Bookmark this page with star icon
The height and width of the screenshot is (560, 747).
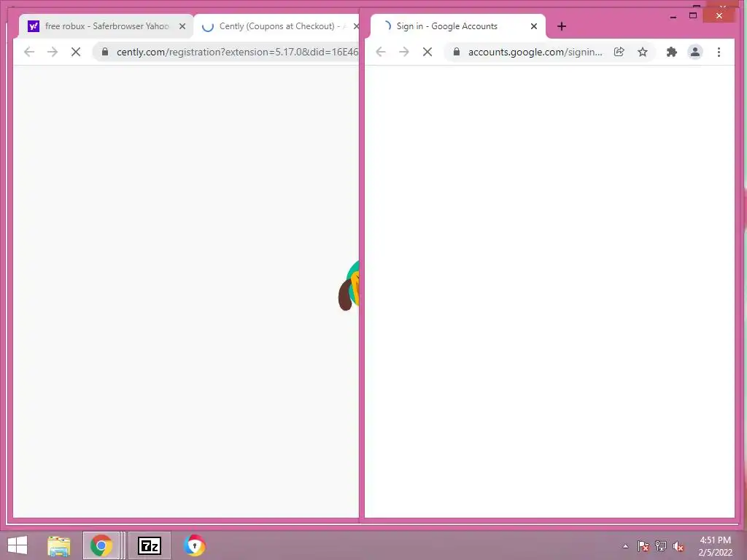643,52
